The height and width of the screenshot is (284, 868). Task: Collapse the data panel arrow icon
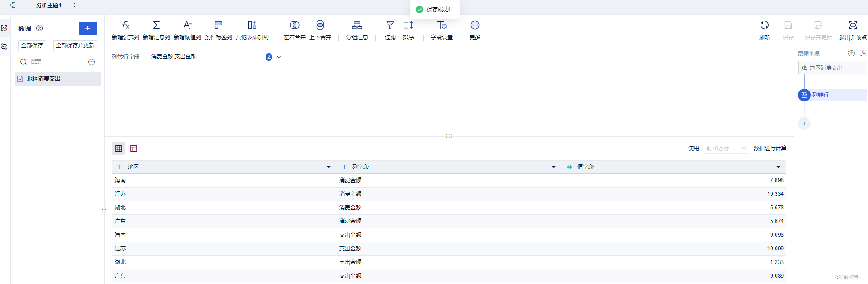(40, 28)
